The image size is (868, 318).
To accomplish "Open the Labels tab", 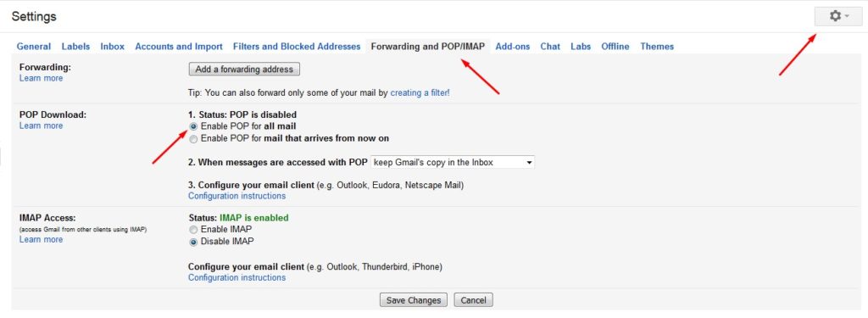I will (75, 47).
